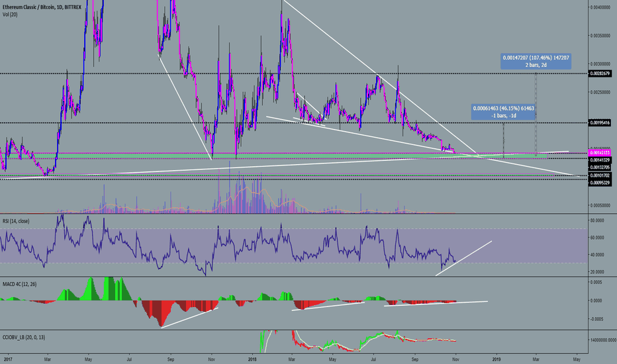Click 2017 on the time axis
617x364 pixels.
point(7,359)
